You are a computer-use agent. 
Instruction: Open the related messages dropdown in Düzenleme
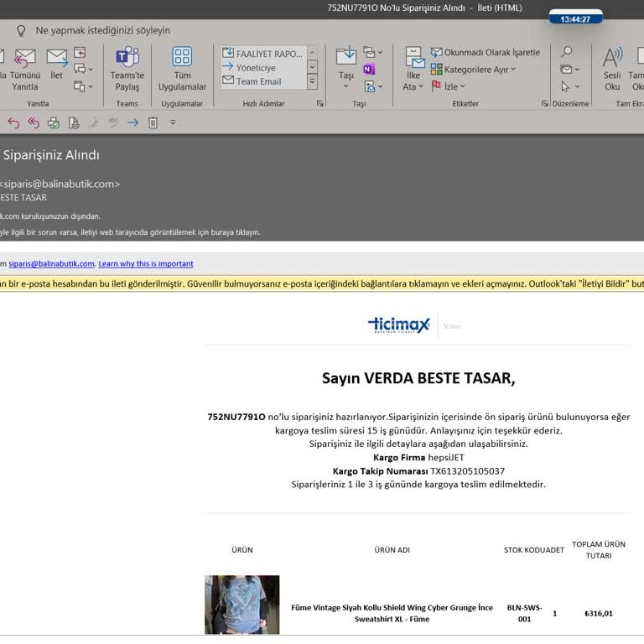coord(577,70)
